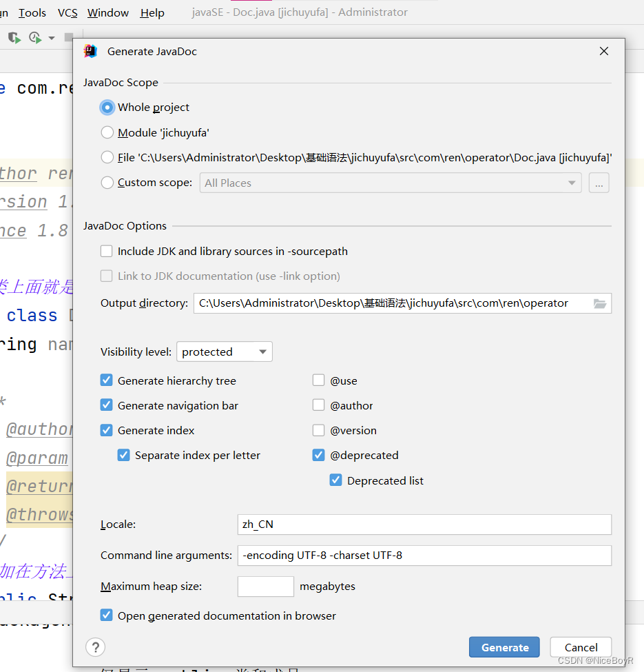
Task: Uncheck Separate index per letter
Action: (123, 455)
